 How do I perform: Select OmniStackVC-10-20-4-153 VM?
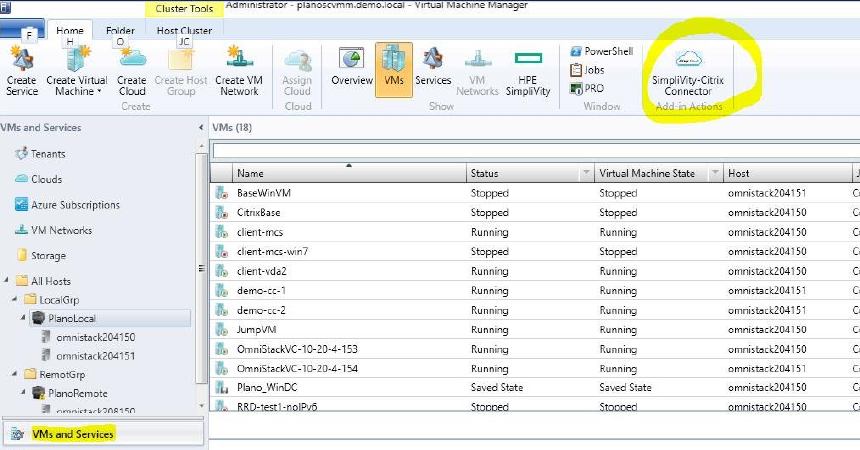click(x=535, y=349)
